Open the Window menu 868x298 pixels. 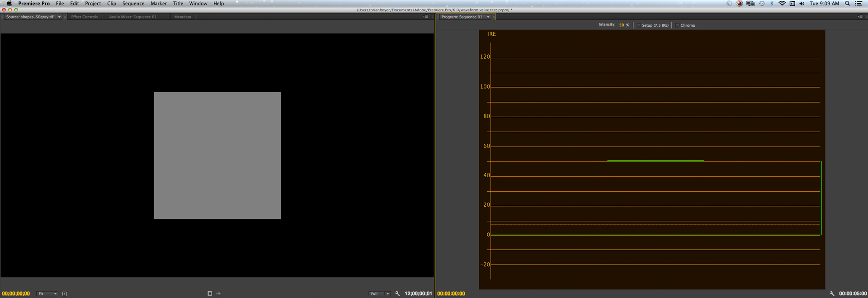198,4
